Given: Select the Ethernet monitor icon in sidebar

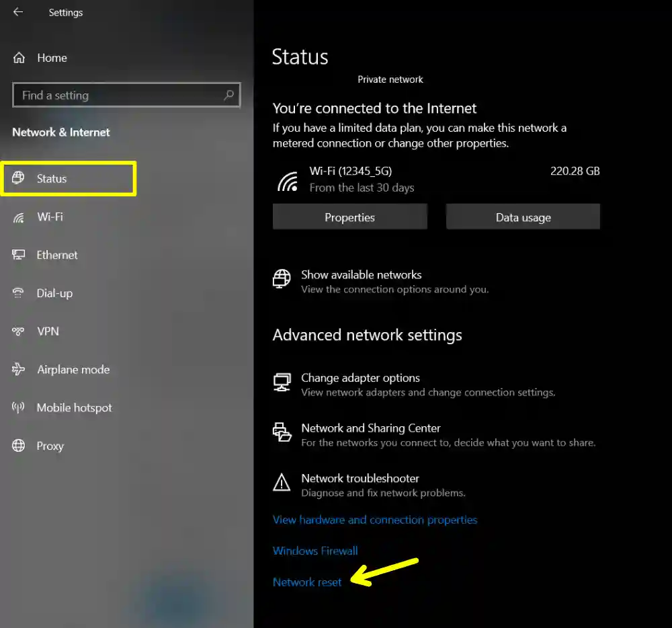Looking at the screenshot, I should pyautogui.click(x=18, y=255).
